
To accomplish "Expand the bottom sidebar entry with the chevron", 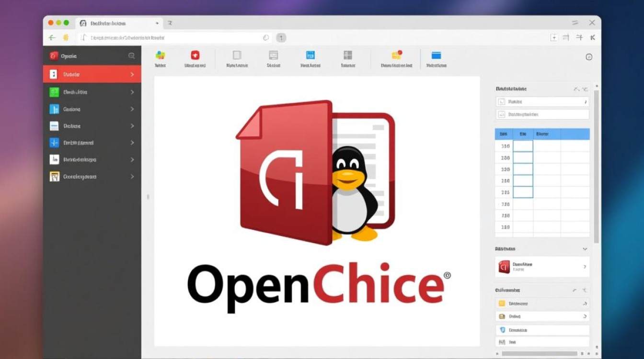I will [133, 176].
